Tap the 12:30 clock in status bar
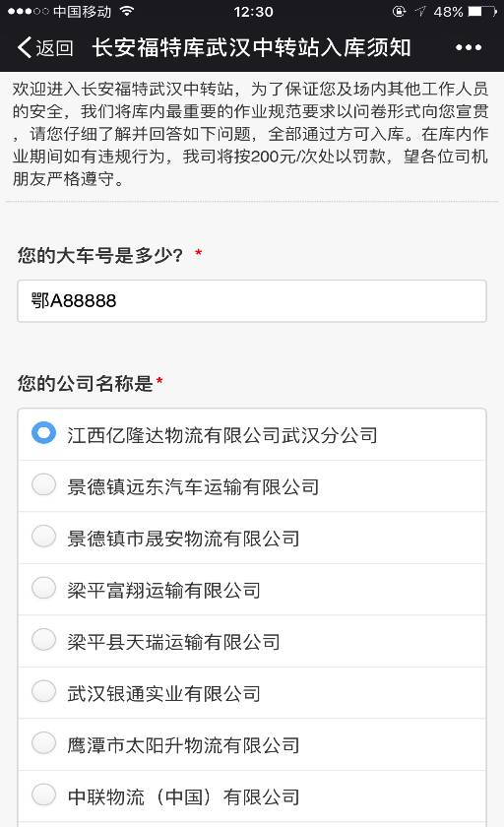This screenshot has width=504, height=827. click(x=253, y=11)
